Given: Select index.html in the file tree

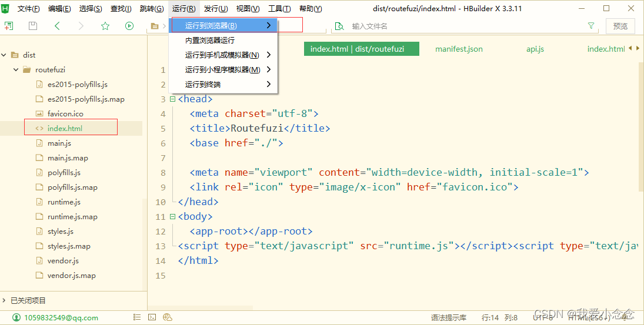Looking at the screenshot, I should pos(65,129).
